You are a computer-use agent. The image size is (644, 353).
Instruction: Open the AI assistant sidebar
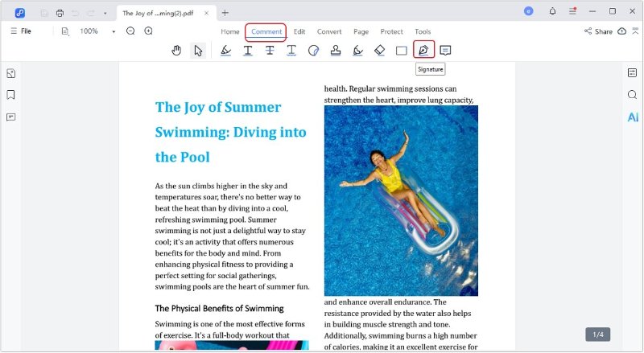tap(633, 117)
